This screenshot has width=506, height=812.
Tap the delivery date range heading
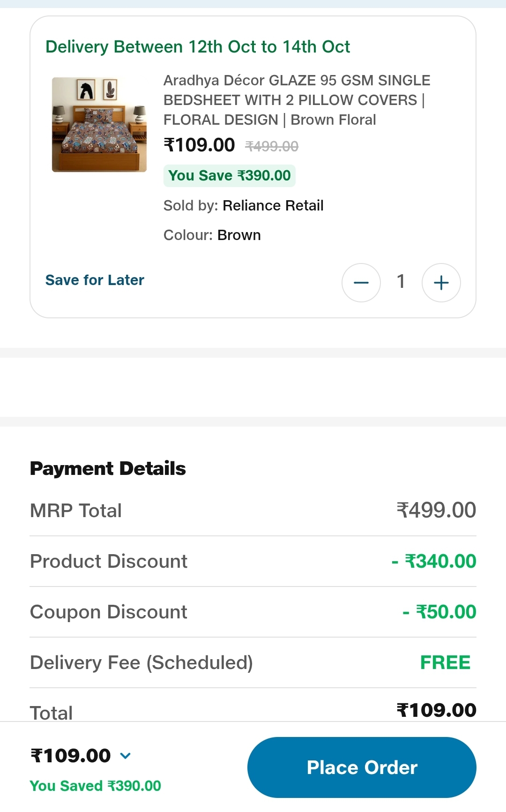(198, 47)
